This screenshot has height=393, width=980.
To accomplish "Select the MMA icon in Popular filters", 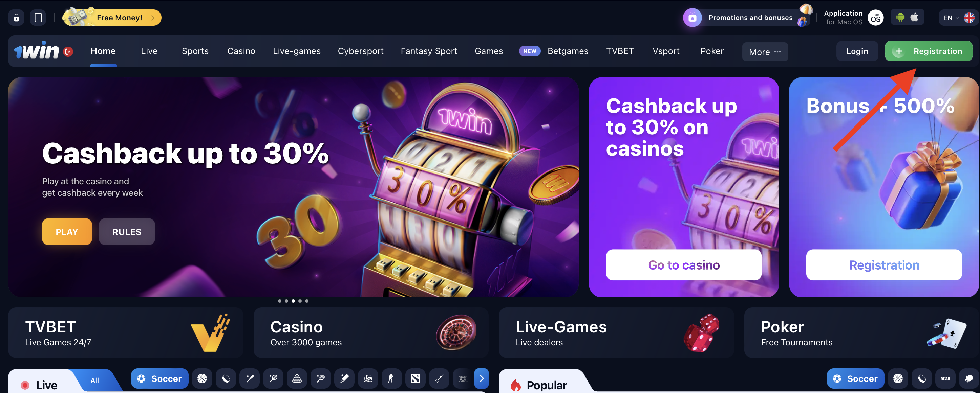I will (945, 378).
